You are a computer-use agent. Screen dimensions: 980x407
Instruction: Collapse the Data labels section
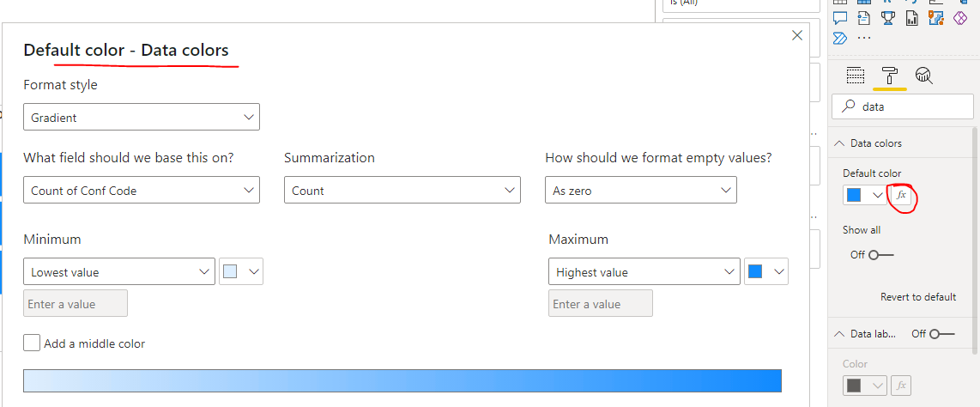(838, 334)
